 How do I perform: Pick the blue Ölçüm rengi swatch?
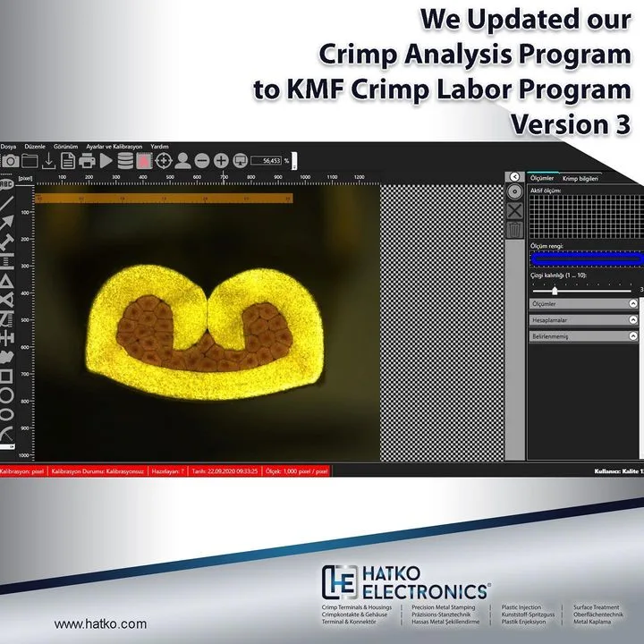(587, 259)
